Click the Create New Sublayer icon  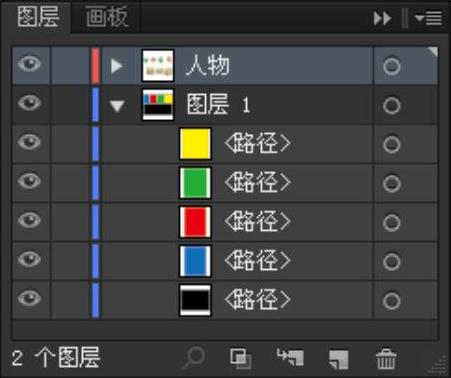coord(291,357)
